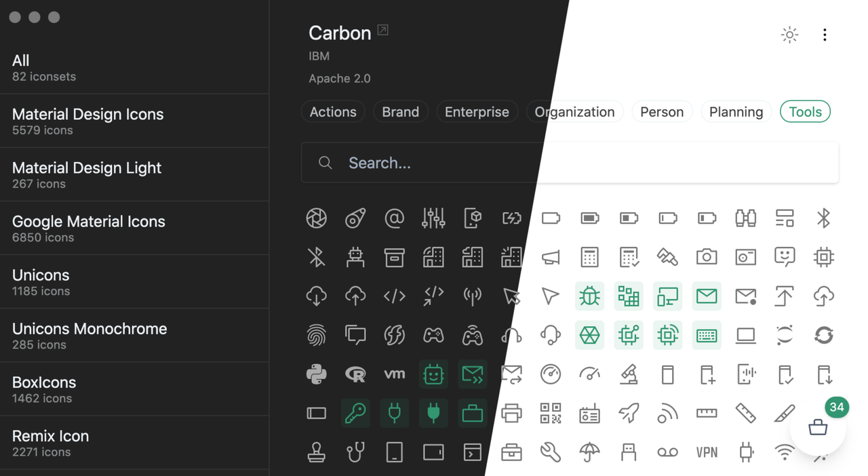Select the ruler with tick marks icon

[707, 413]
